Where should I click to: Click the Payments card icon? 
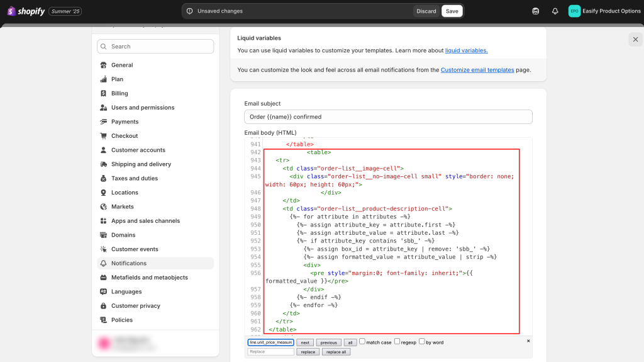pos(104,122)
